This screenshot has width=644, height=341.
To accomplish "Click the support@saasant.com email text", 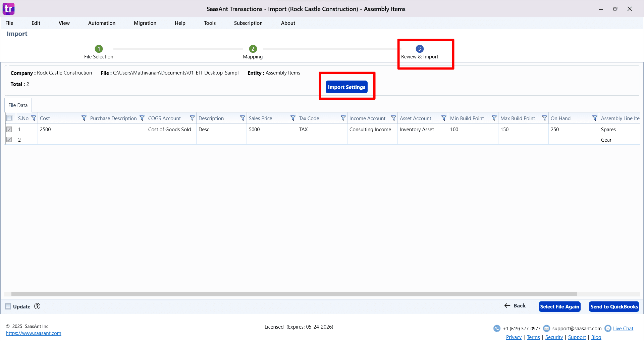I will [577, 329].
